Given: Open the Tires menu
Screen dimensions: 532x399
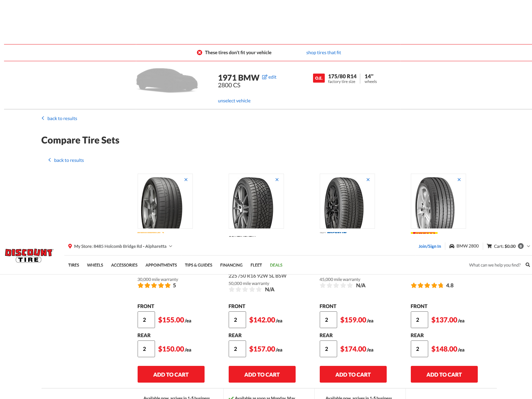Looking at the screenshot, I should point(74,265).
